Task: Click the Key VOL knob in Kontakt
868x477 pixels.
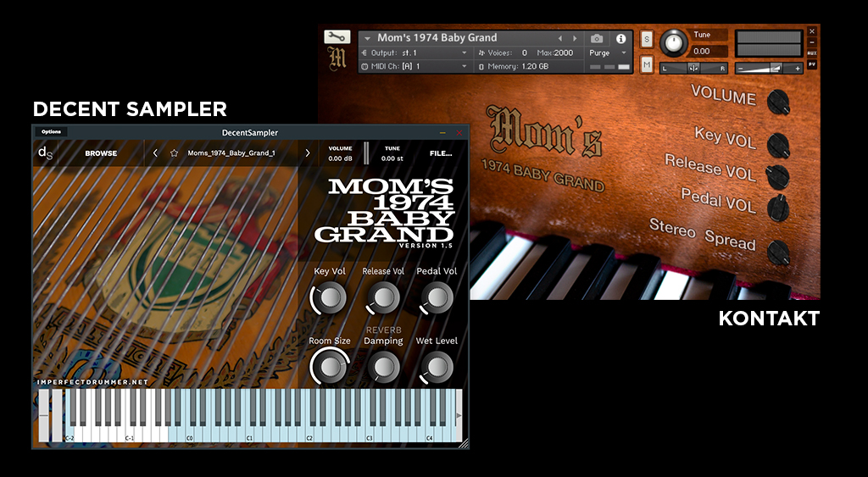Action: [778, 146]
